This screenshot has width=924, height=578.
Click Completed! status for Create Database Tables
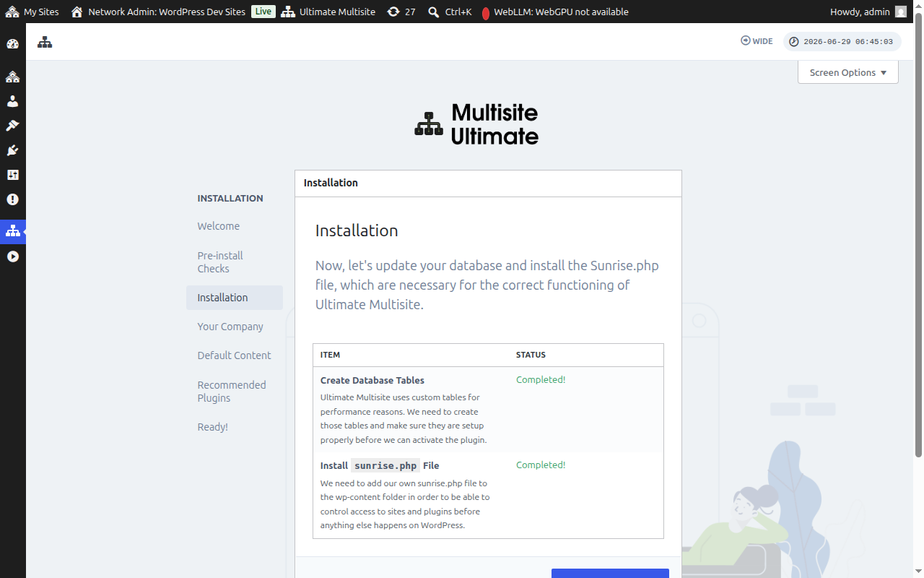(x=541, y=379)
